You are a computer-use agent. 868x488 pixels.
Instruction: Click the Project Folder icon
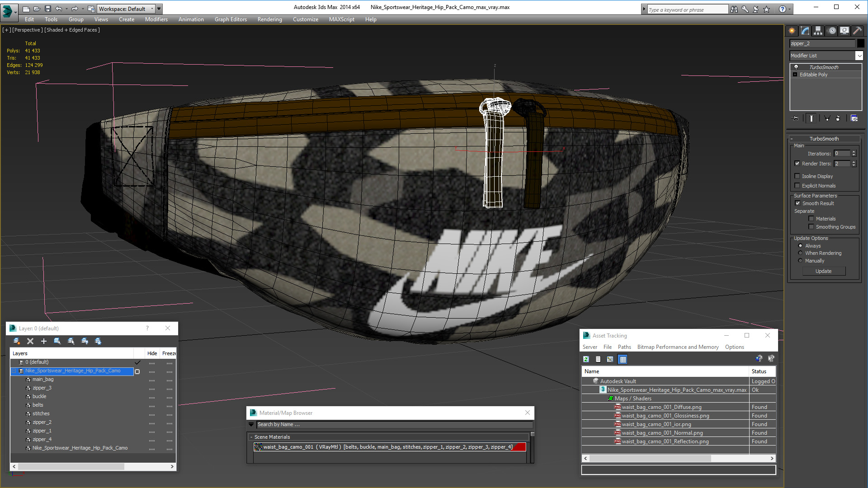point(91,9)
